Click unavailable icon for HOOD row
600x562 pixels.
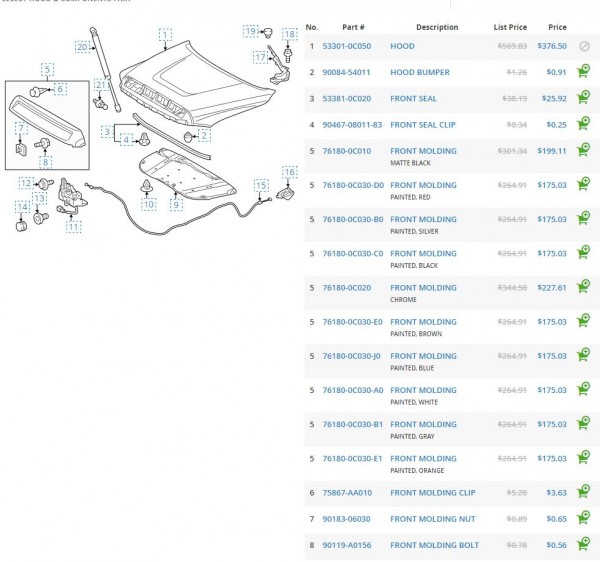tap(584, 46)
